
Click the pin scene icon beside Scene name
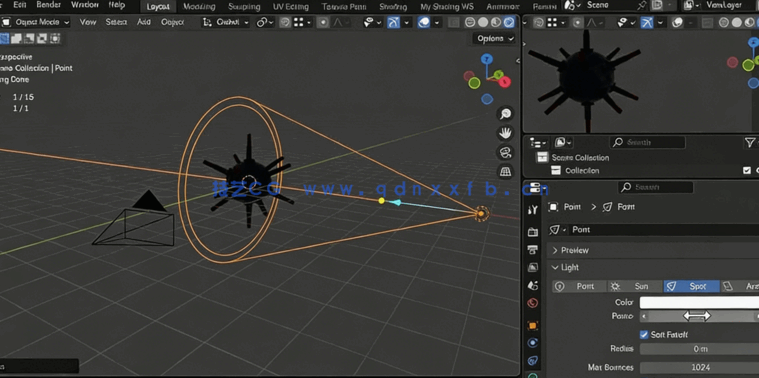[642, 5]
